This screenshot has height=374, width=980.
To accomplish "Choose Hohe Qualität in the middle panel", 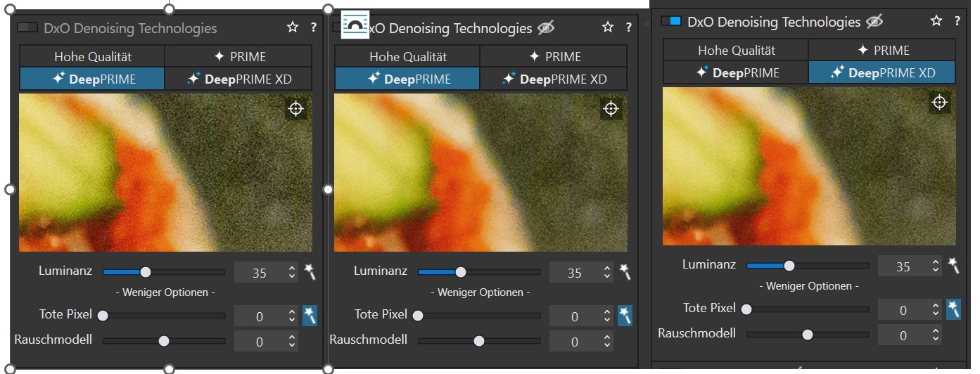I will (x=407, y=56).
